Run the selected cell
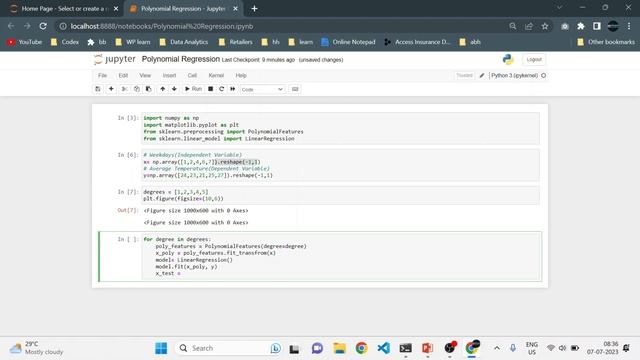This screenshot has width=640, height=360. 193,89
